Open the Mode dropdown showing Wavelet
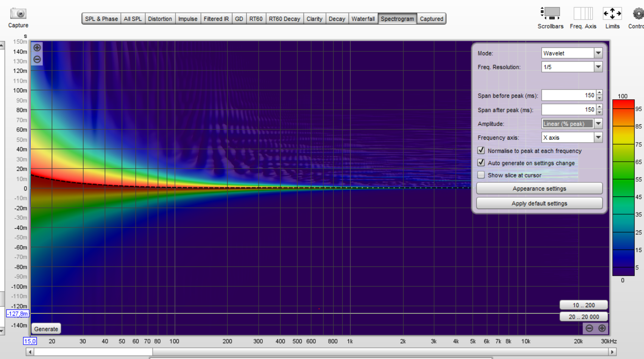 pos(598,53)
